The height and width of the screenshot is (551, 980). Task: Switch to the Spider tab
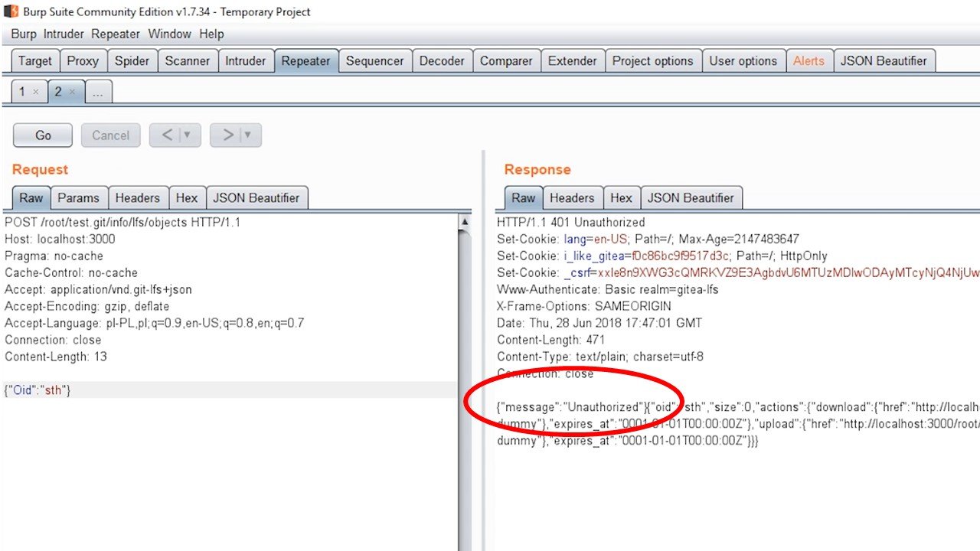(132, 61)
